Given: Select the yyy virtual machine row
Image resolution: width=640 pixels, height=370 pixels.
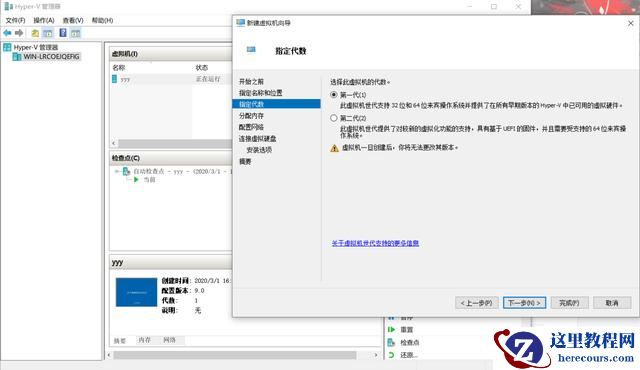Looking at the screenshot, I should 171,79.
